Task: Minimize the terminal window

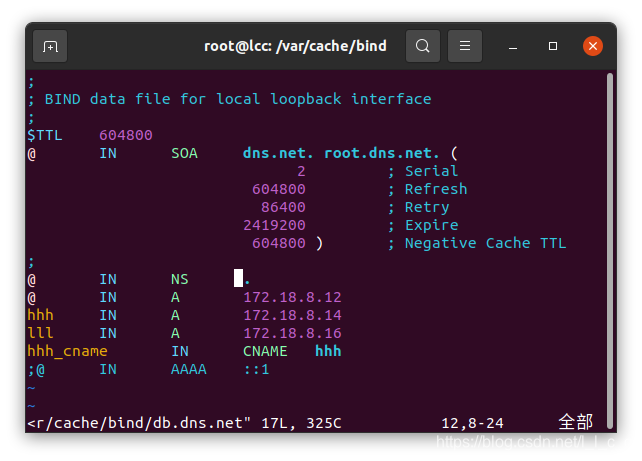Action: click(x=513, y=46)
